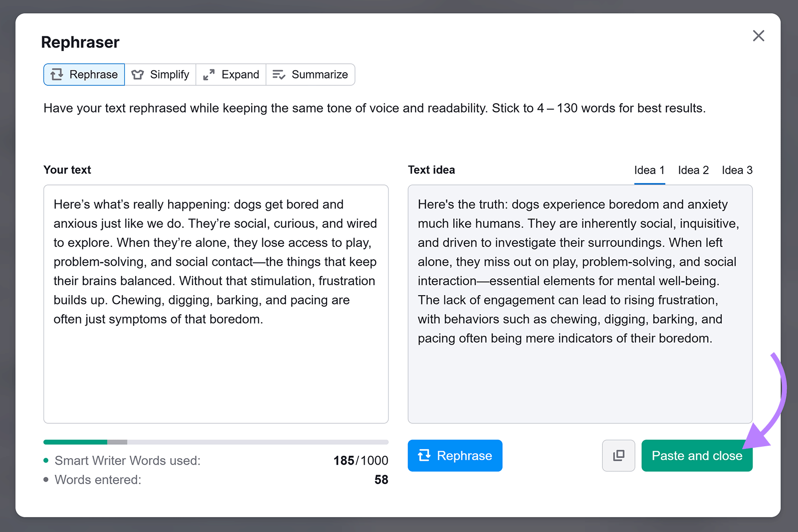Close the Rephraser dialog
This screenshot has height=532, width=798.
pos(758,36)
